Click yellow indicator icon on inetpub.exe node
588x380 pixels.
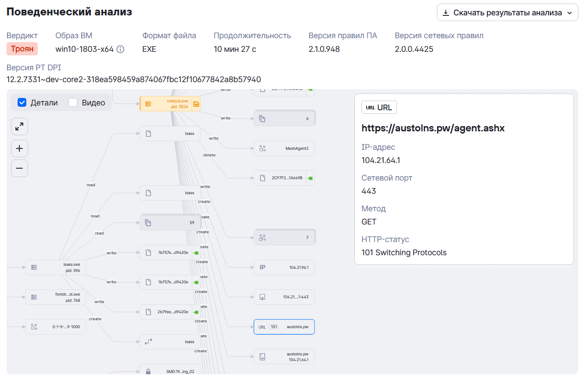pyautogui.click(x=196, y=104)
